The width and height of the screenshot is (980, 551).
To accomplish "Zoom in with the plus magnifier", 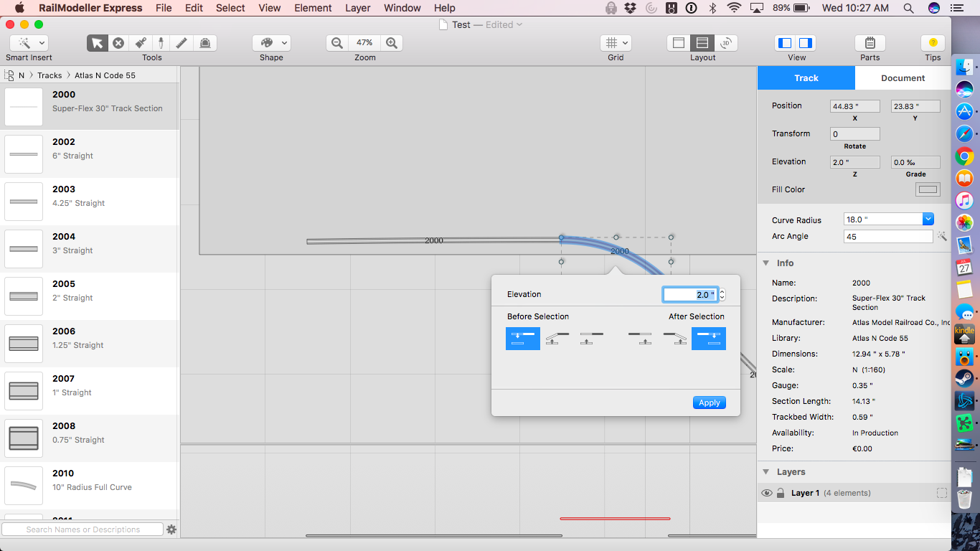I will click(x=392, y=43).
